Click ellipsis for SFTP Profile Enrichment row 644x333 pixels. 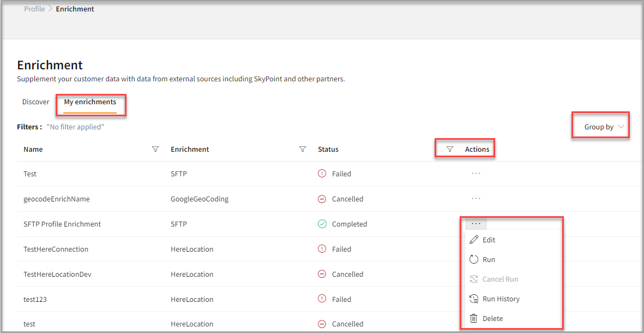476,224
